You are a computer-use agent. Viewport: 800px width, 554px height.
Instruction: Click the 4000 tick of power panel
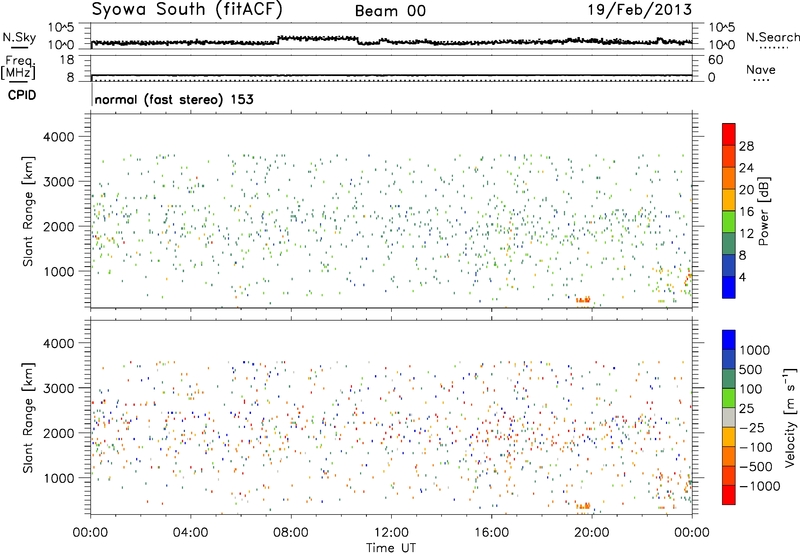coord(58,137)
